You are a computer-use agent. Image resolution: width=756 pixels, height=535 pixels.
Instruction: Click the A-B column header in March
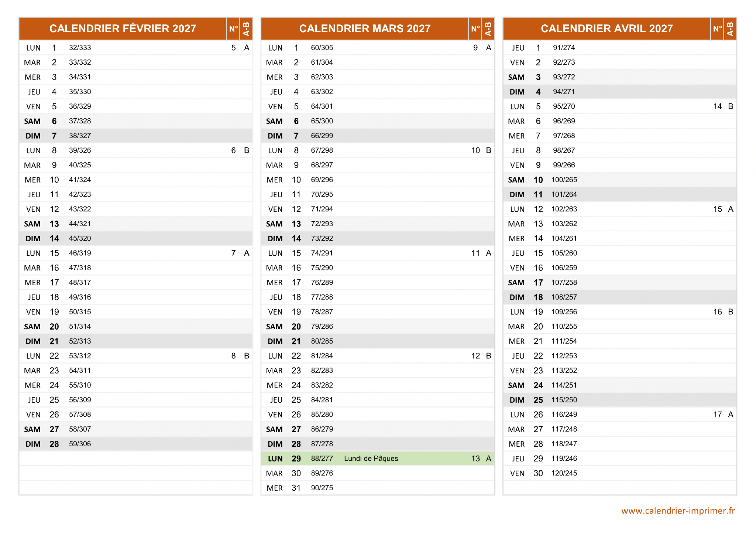[x=488, y=28]
